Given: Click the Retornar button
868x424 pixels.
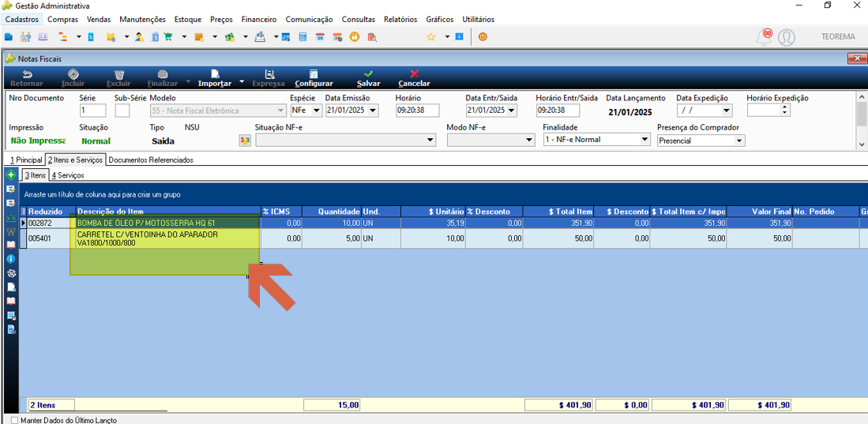Looking at the screenshot, I should [26, 79].
